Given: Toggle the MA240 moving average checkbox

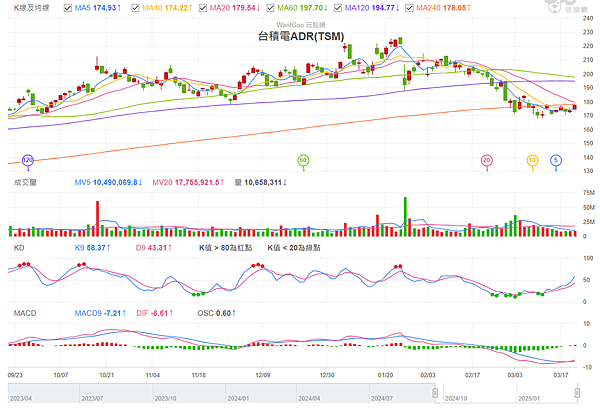Looking at the screenshot, I should (x=409, y=8).
